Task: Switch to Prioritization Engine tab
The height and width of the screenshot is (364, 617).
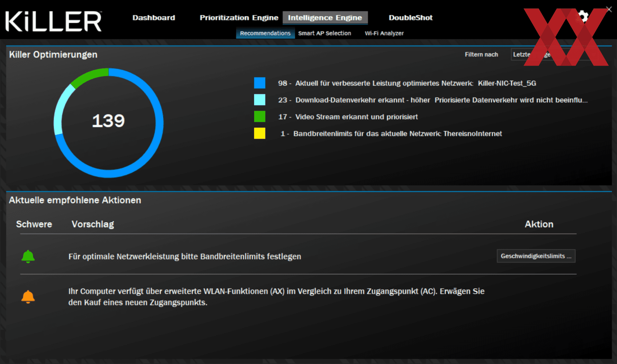Action: point(239,18)
